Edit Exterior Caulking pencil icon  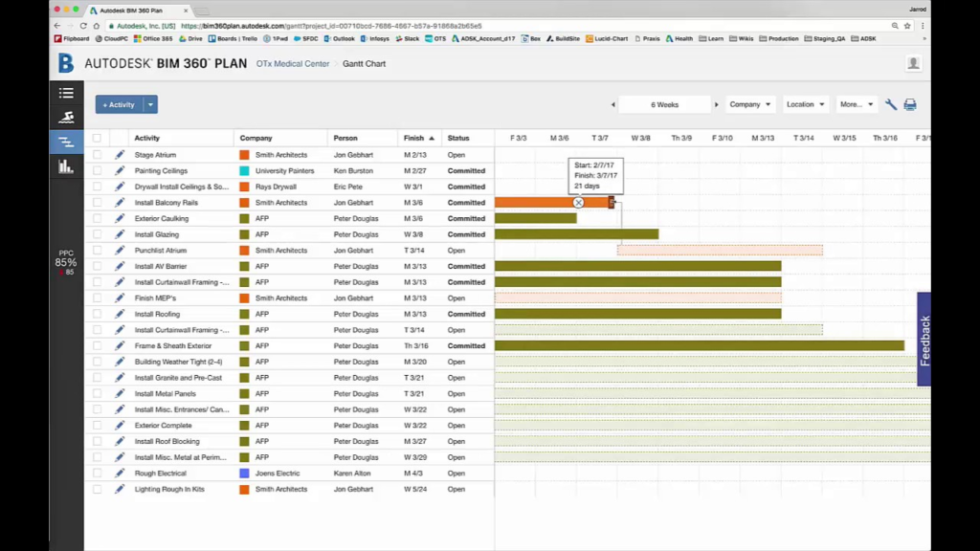pyautogui.click(x=120, y=219)
